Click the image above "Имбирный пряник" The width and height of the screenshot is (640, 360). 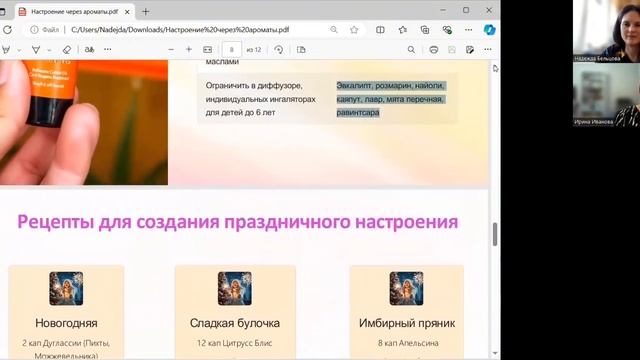pyautogui.click(x=407, y=289)
